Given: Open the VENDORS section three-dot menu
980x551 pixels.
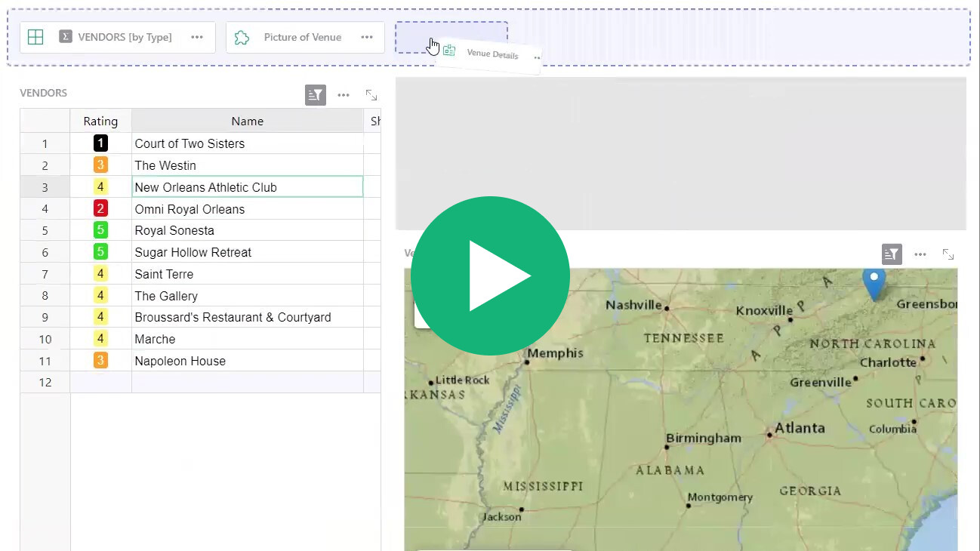Looking at the screenshot, I should (x=344, y=95).
